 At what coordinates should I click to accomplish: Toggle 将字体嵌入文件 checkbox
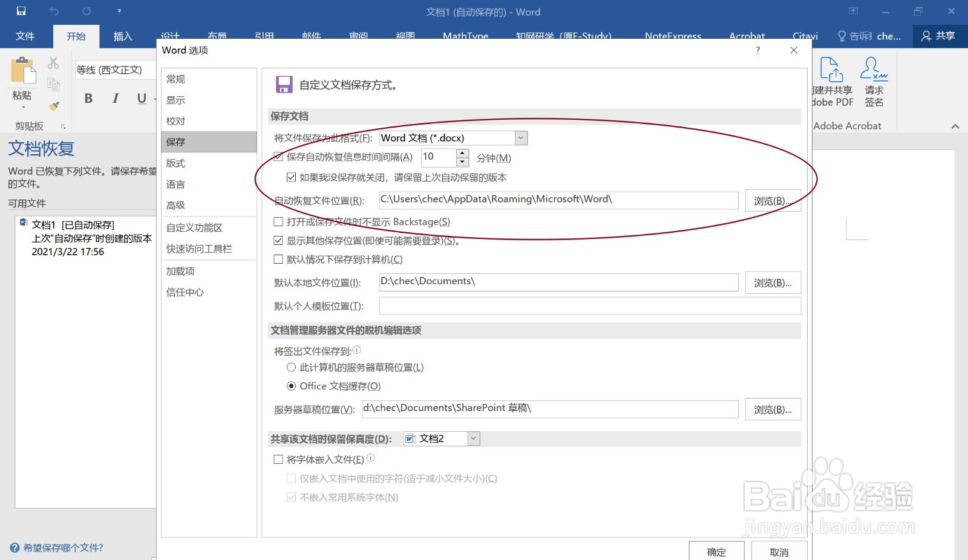click(278, 460)
